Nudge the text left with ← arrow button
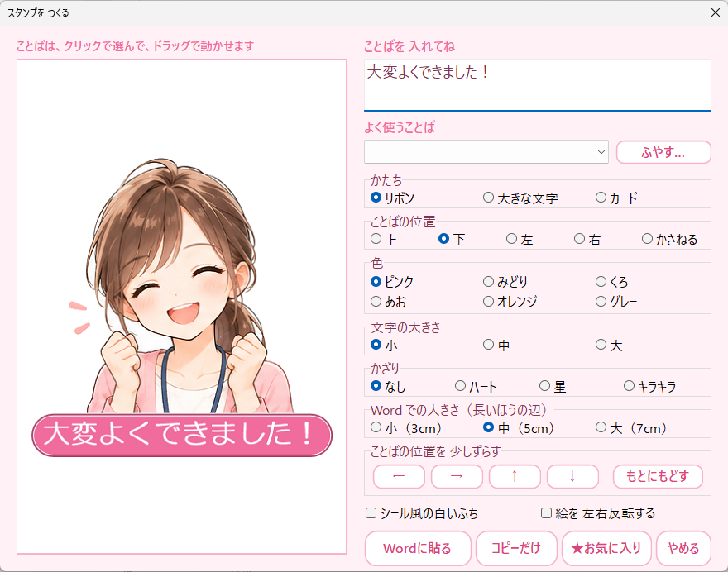 pos(399,476)
